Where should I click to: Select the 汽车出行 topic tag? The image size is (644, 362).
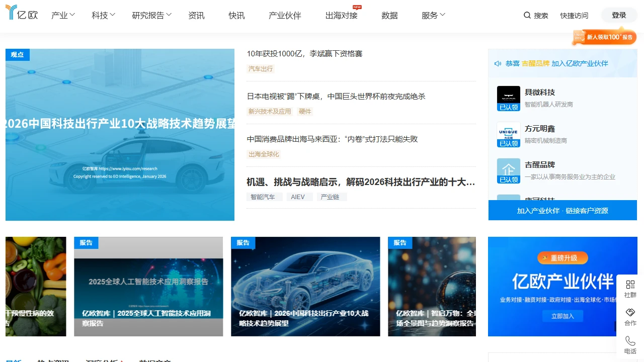pyautogui.click(x=260, y=69)
